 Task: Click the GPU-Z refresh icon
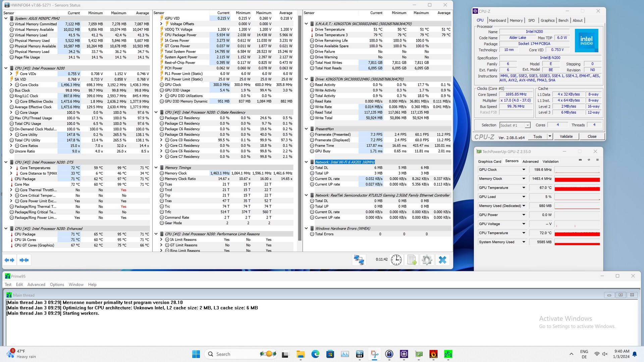point(589,160)
